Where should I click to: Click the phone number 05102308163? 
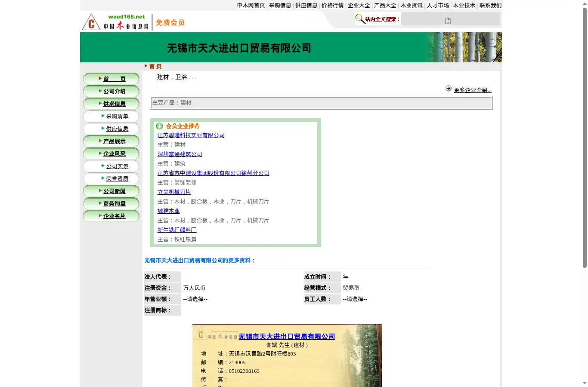point(244,371)
